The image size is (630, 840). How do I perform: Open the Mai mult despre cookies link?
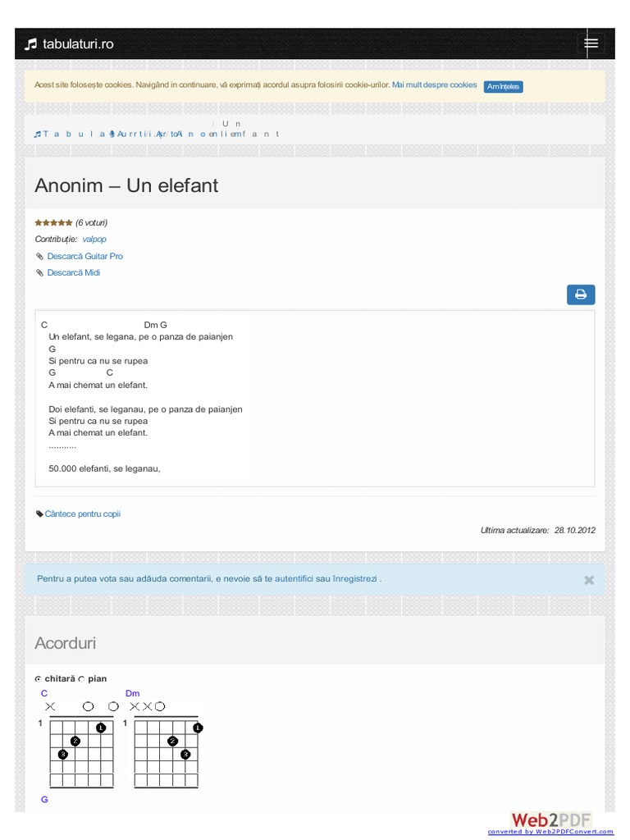(x=434, y=85)
